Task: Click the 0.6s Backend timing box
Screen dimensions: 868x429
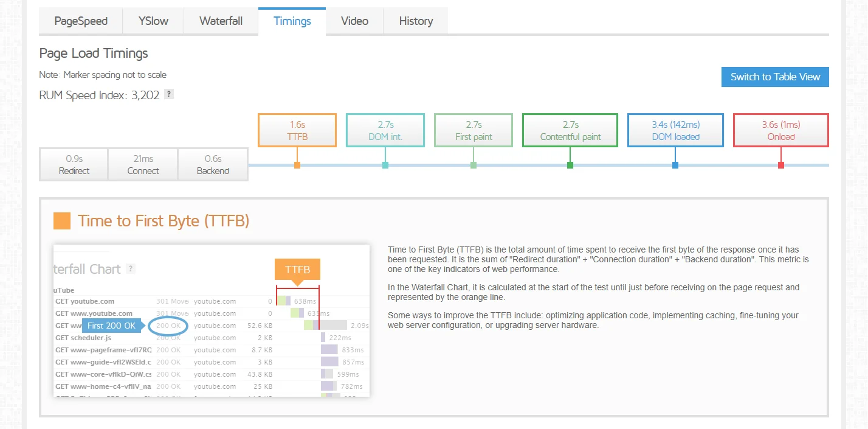Action: (213, 164)
